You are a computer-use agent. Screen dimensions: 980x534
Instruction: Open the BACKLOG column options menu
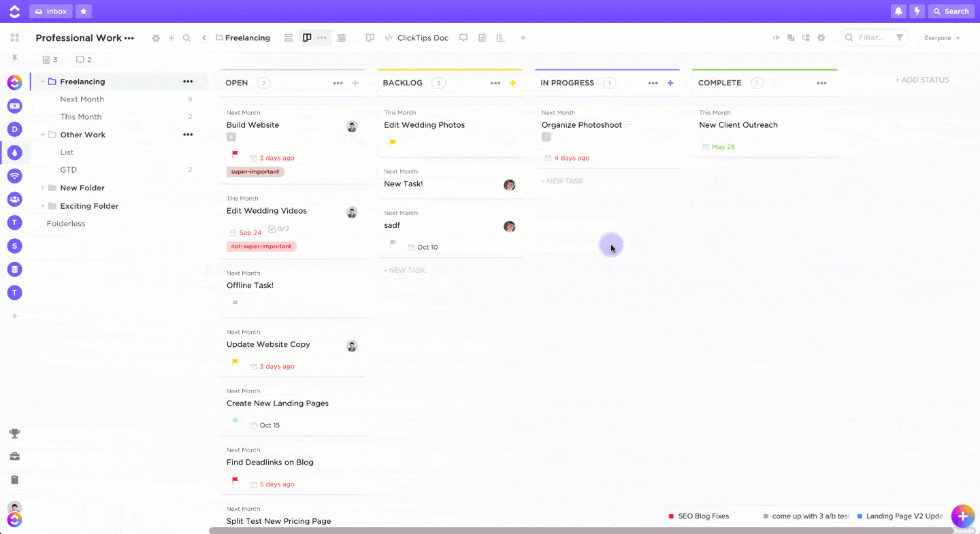pos(495,82)
